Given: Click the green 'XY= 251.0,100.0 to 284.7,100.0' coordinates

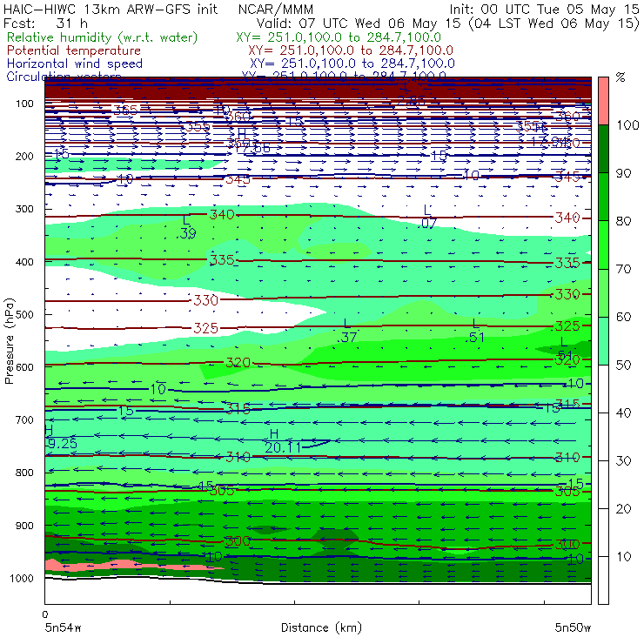Looking at the screenshot, I should (339, 37).
